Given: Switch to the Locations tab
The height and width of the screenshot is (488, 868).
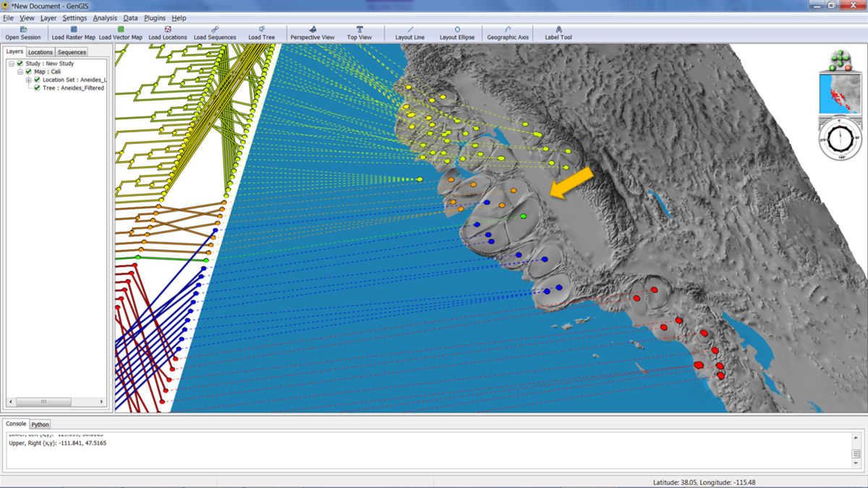Looking at the screenshot, I should coord(41,52).
